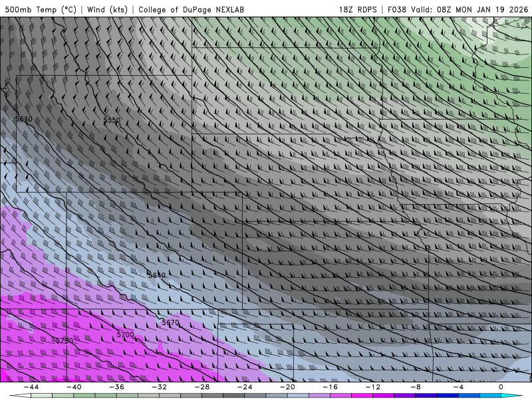Click the 5640 height contour label
The width and height of the screenshot is (532, 399).
point(157,275)
